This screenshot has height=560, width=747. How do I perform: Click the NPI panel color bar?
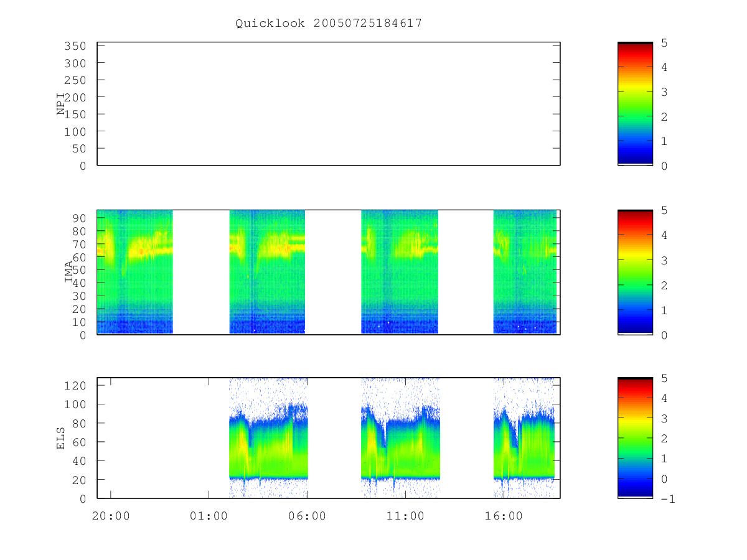coord(635,104)
